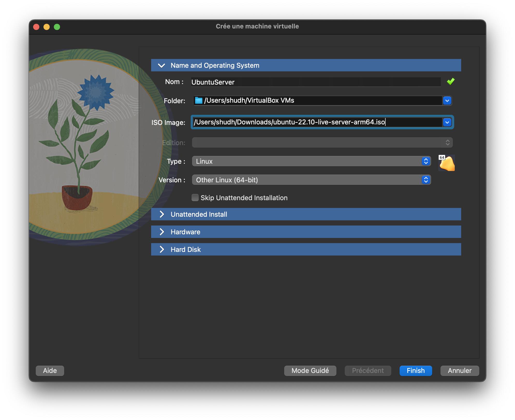Open the Type dropdown showing Linux
515x420 pixels.
pos(425,161)
